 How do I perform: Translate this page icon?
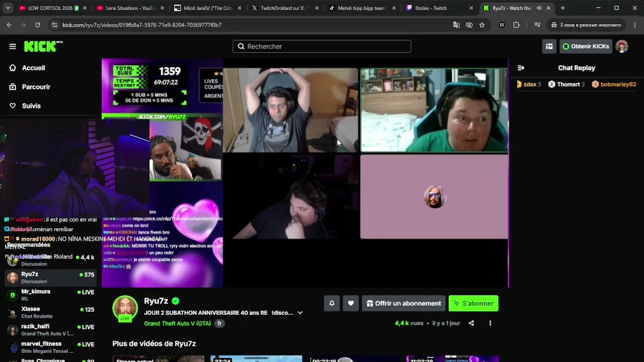(x=456, y=25)
